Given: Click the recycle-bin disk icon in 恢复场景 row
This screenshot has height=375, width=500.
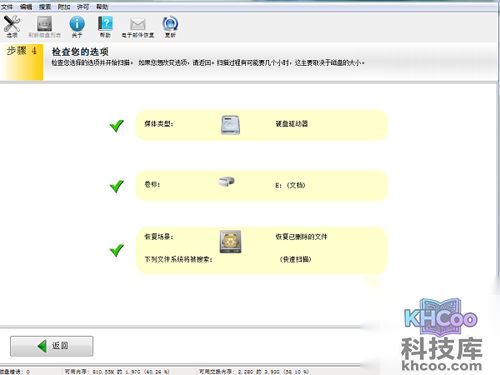Looking at the screenshot, I should tap(230, 242).
